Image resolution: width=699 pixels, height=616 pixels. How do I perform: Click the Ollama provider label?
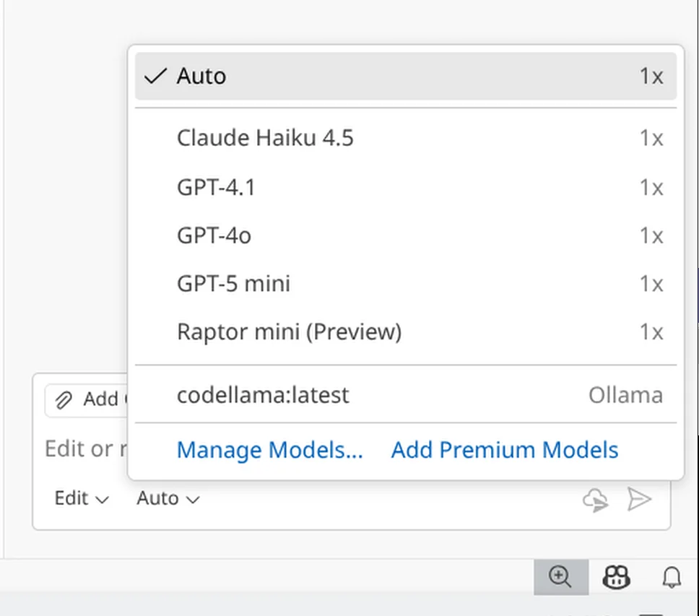click(625, 395)
